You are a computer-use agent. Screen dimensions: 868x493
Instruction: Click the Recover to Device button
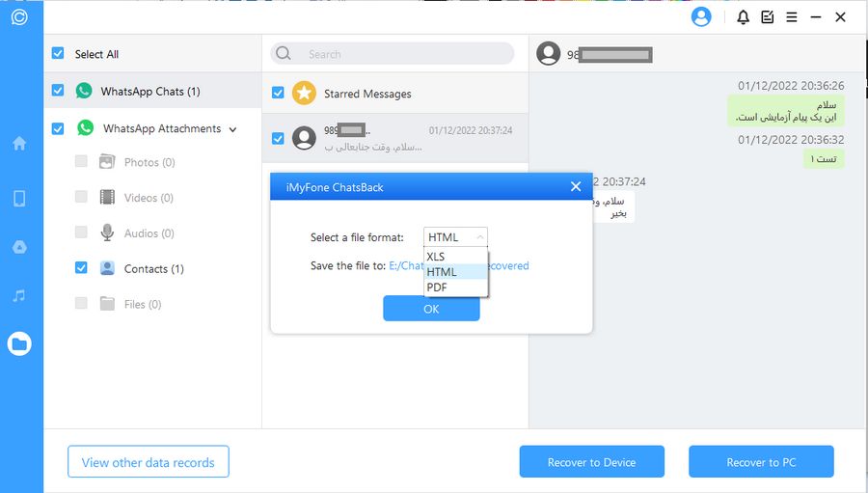591,462
